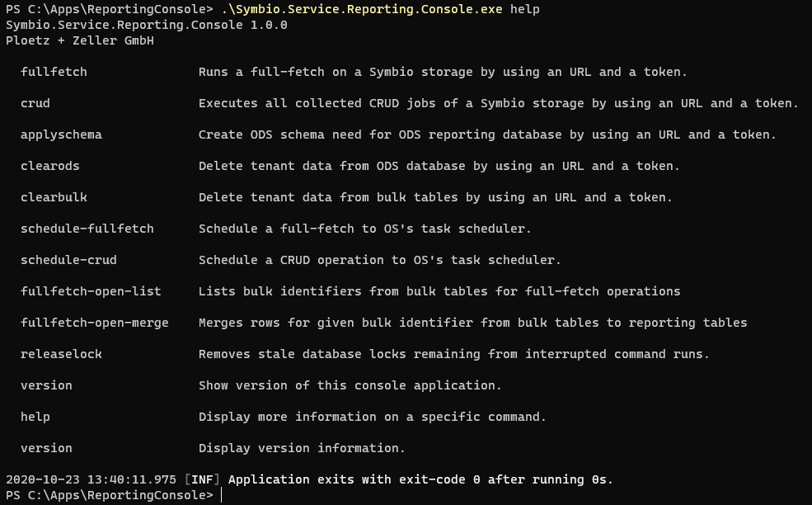Click the Symbio.Service.Reporting.Console 1.0.0 version line
Image resolution: width=812 pixels, height=505 pixels.
(147, 25)
